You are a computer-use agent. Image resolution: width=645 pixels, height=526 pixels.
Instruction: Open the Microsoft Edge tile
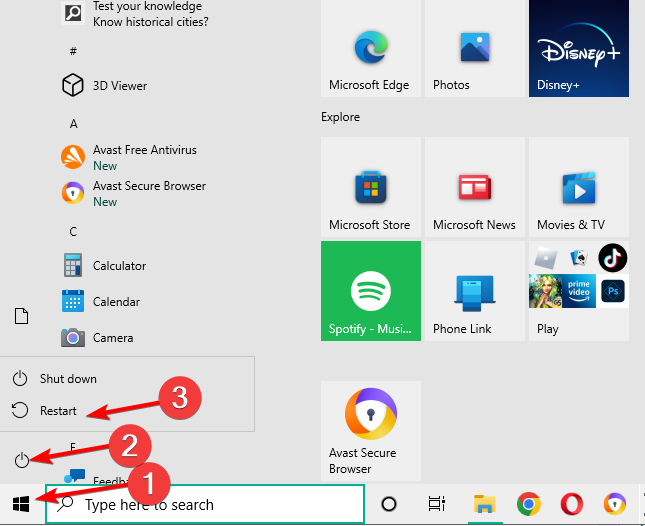coord(371,49)
